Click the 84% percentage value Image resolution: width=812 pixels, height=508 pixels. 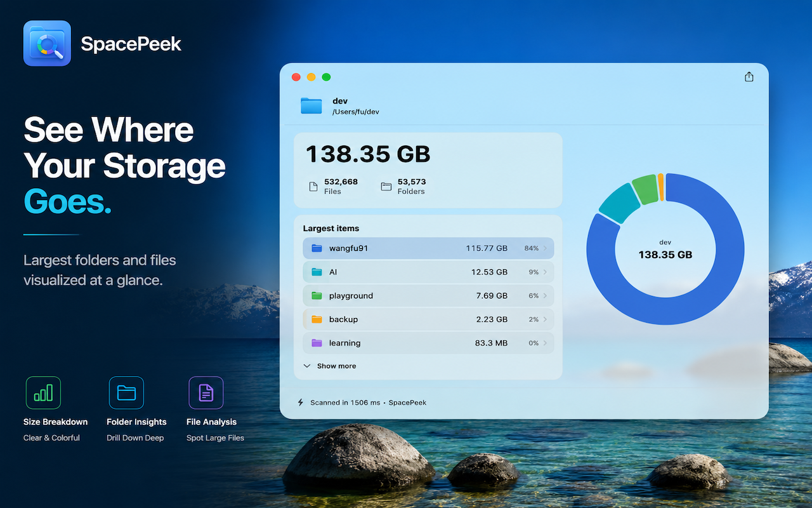point(531,248)
